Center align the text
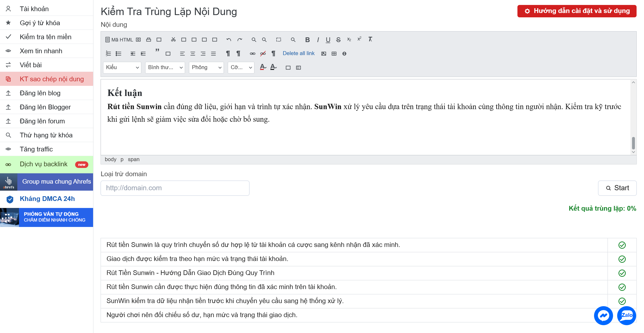The width and height of the screenshot is (644, 333). [x=193, y=53]
